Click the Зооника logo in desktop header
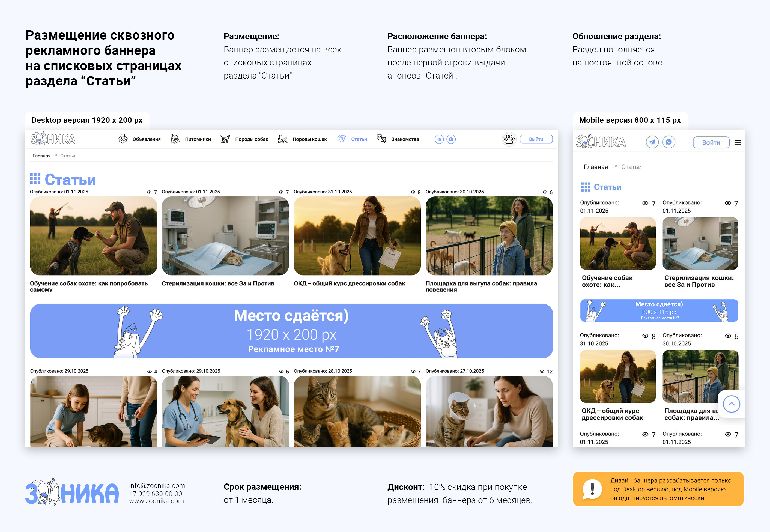 [53, 139]
